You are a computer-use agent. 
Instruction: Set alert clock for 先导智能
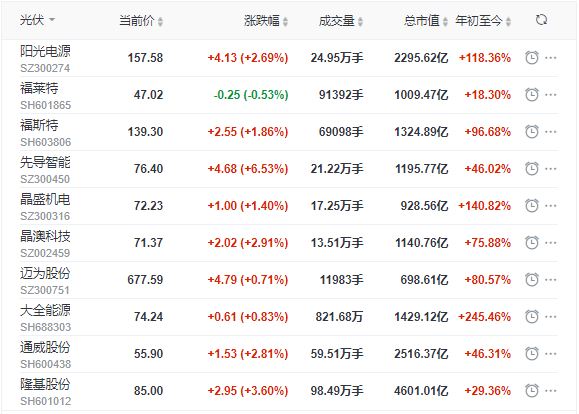point(532,169)
